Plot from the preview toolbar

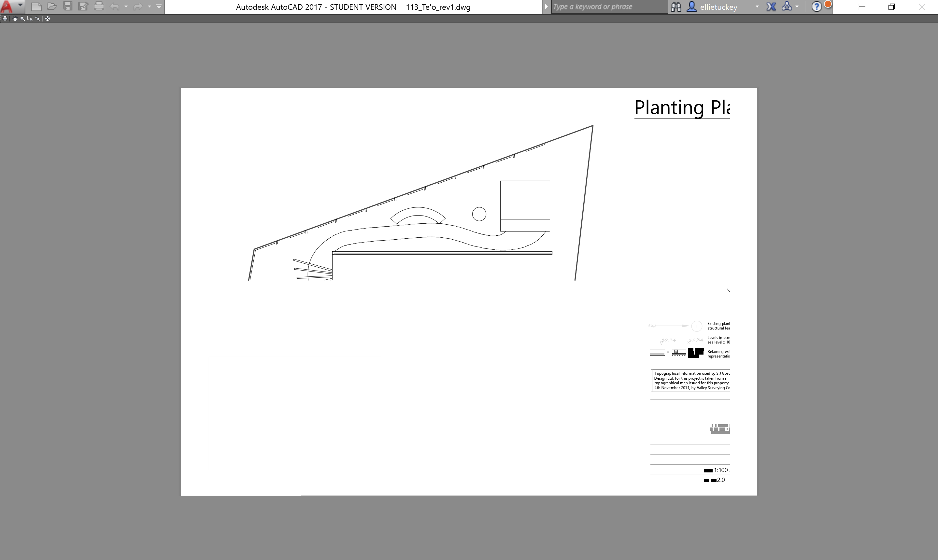[5, 19]
